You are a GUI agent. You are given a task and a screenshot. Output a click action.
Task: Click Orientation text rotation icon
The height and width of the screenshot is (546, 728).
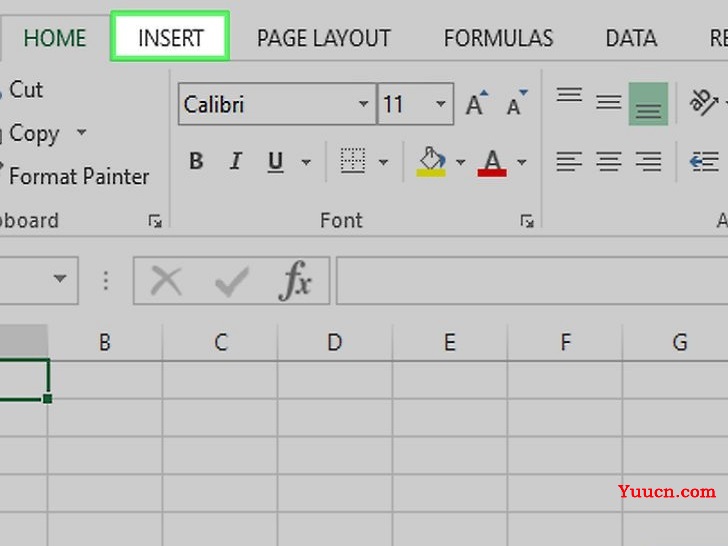[x=704, y=102]
